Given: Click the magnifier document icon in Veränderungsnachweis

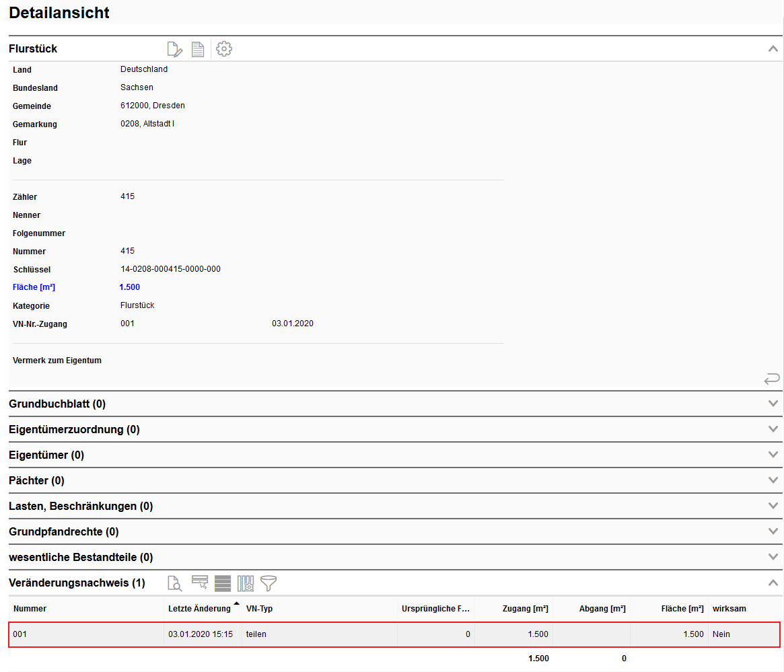Looking at the screenshot, I should coord(174,583).
